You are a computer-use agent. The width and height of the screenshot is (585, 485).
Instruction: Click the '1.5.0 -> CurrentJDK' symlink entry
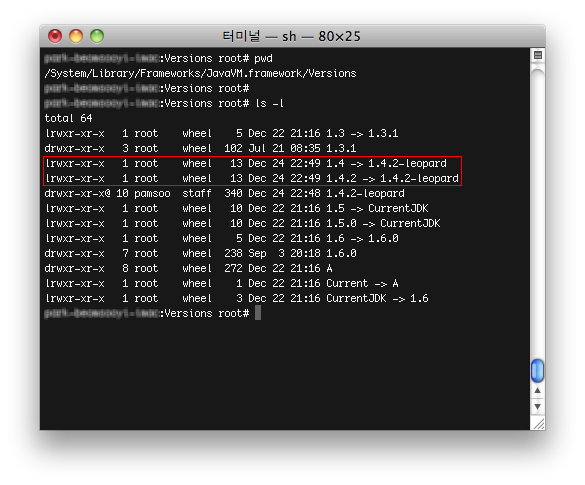coord(384,223)
